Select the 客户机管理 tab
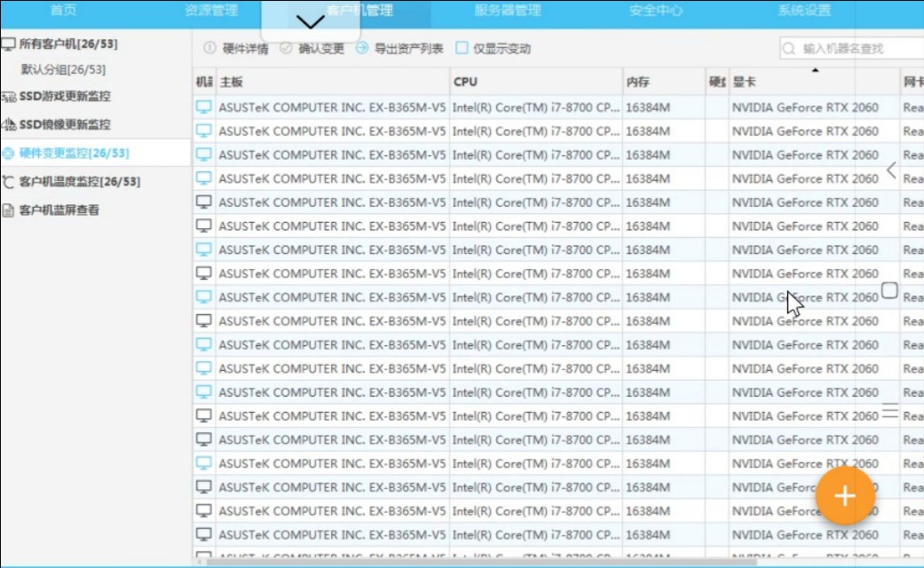Screen dimensions: 924x568 coord(359,10)
